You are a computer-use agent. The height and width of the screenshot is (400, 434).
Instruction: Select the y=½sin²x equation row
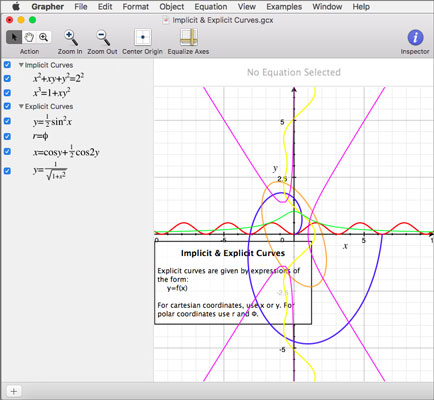coord(52,121)
